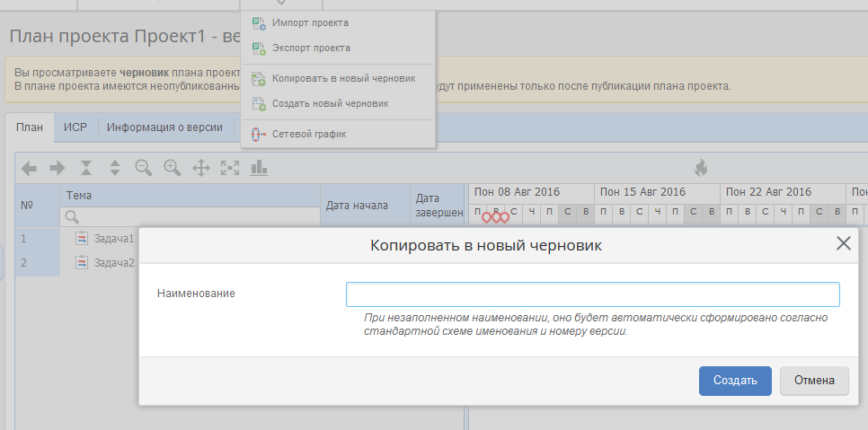Screen dimensions: 868x430
Task: Click the collapse vertical arrows icon
Action: point(86,167)
